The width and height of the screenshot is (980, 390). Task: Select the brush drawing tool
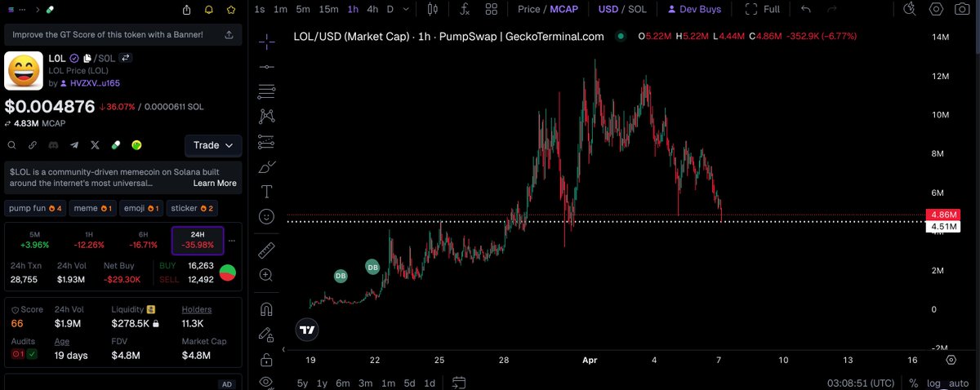coord(266,166)
